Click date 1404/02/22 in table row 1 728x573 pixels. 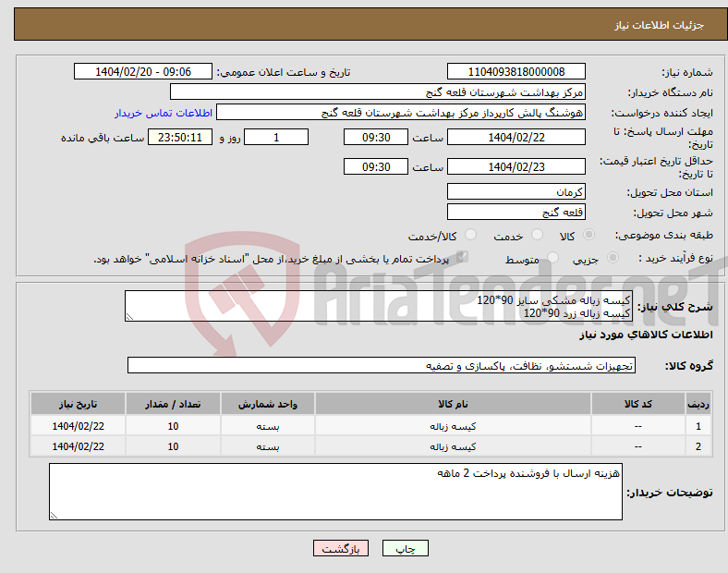(x=78, y=426)
